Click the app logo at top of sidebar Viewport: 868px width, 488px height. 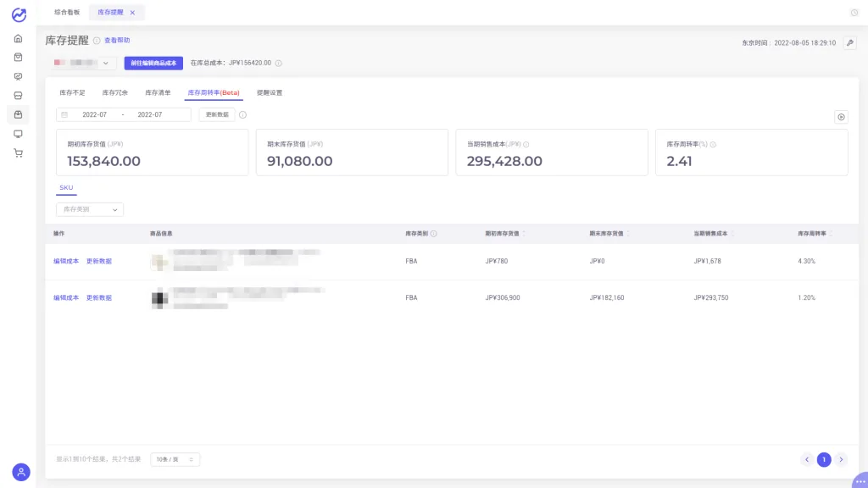pos(19,15)
